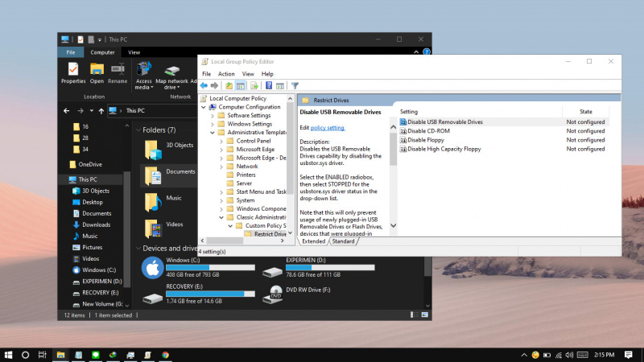This screenshot has height=362, width=644.
Task: Open notification center on taskbar
Action: (629, 355)
